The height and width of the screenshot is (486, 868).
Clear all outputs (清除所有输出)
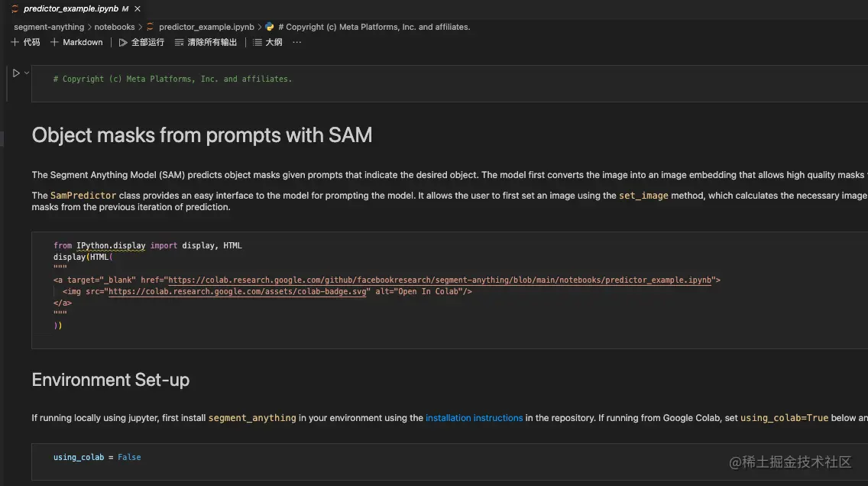(206, 42)
